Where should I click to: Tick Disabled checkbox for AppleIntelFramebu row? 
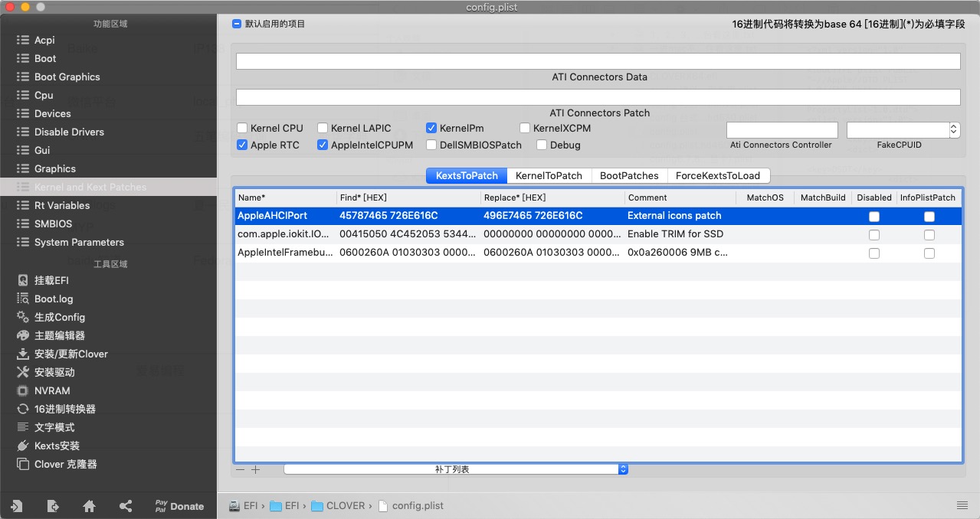[874, 253]
